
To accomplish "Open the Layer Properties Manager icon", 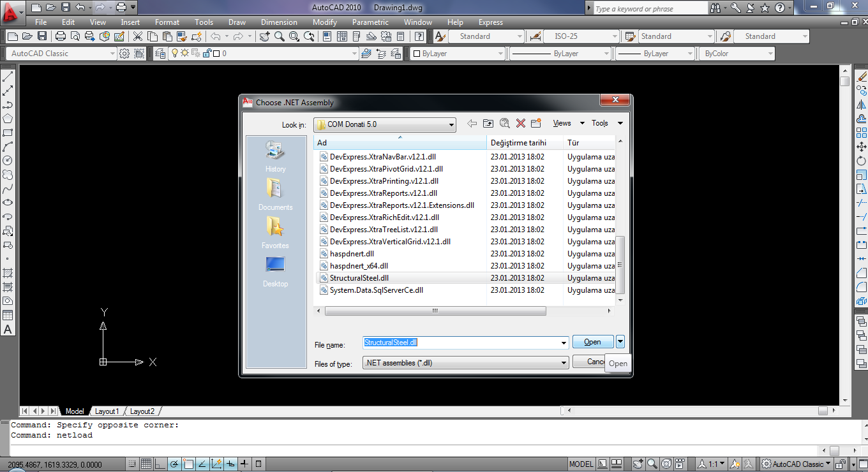I will [x=160, y=54].
